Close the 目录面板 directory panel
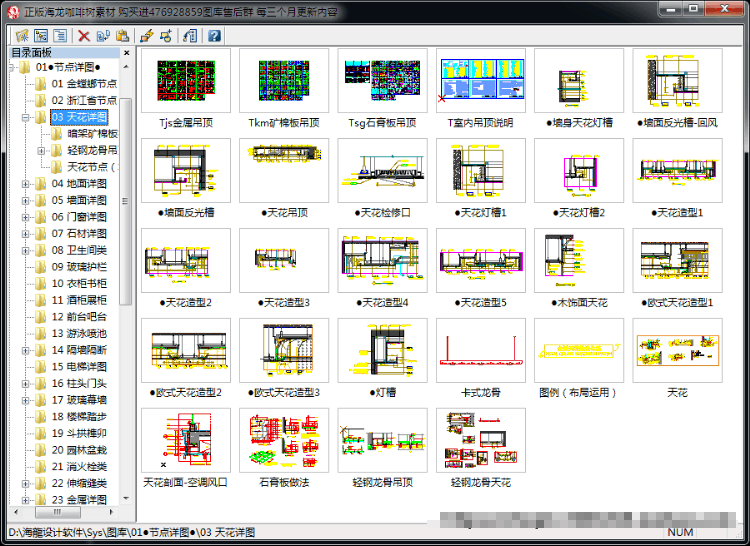This screenshot has height=546, width=750. pos(126,53)
